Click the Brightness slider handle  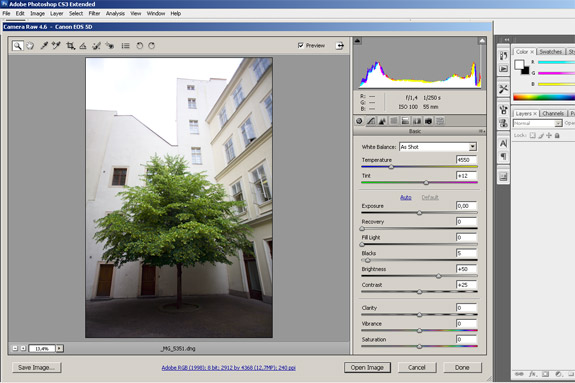tap(439, 276)
